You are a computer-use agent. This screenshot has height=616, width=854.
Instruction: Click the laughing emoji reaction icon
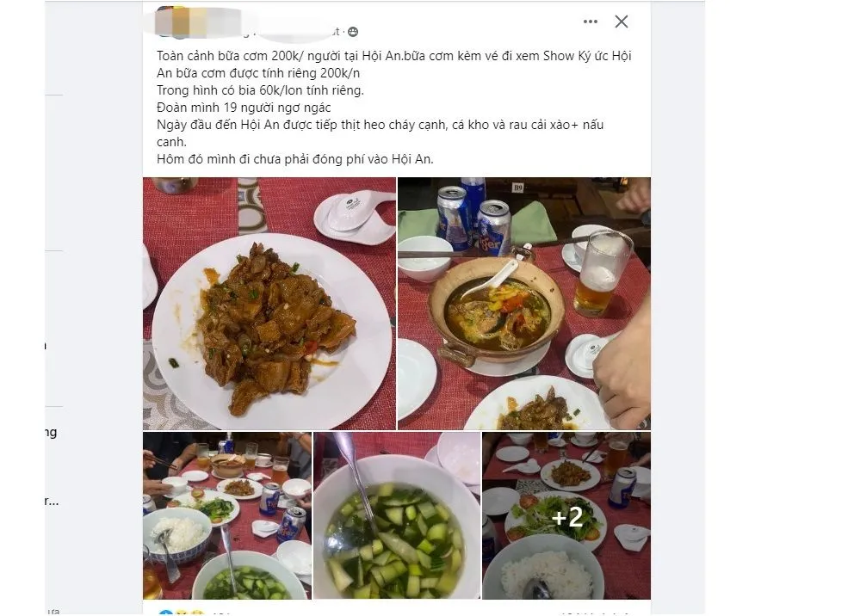coord(183,613)
